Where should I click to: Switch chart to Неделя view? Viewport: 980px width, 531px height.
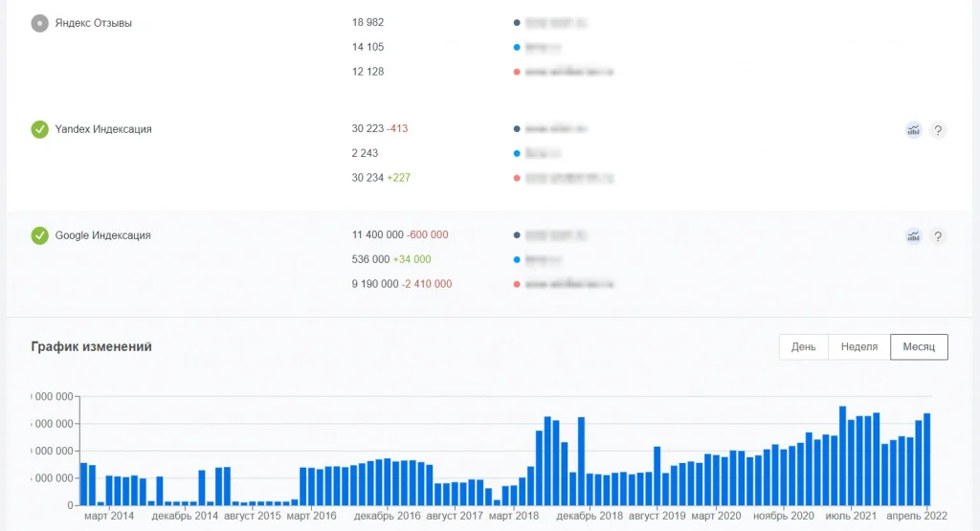(x=858, y=347)
